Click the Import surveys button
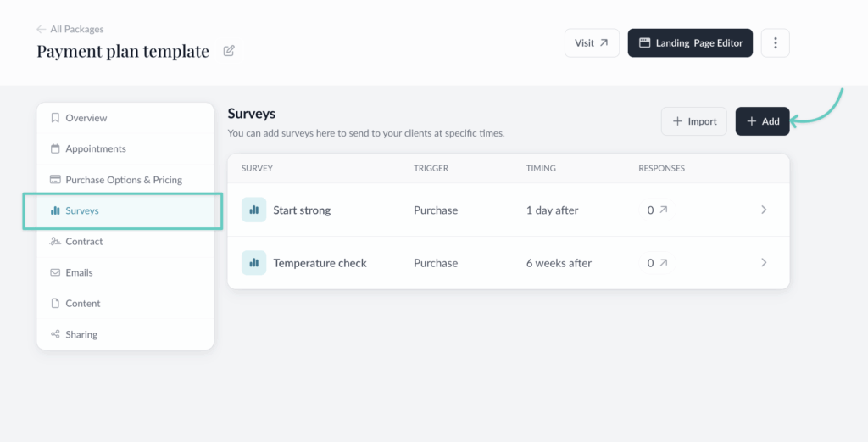Image resolution: width=868 pixels, height=442 pixels. pyautogui.click(x=694, y=121)
